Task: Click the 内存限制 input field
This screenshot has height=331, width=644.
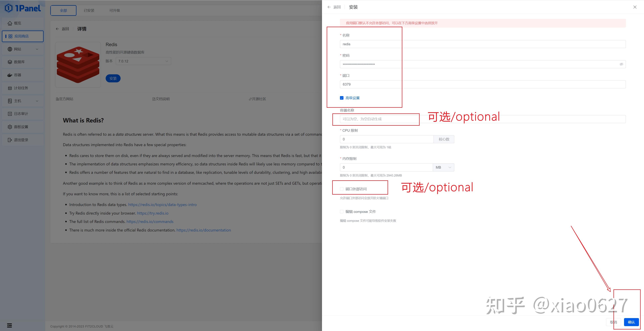Action: pyautogui.click(x=386, y=167)
